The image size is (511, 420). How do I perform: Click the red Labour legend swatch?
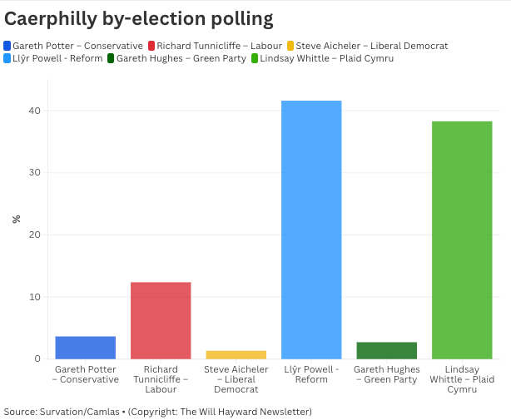coord(151,46)
